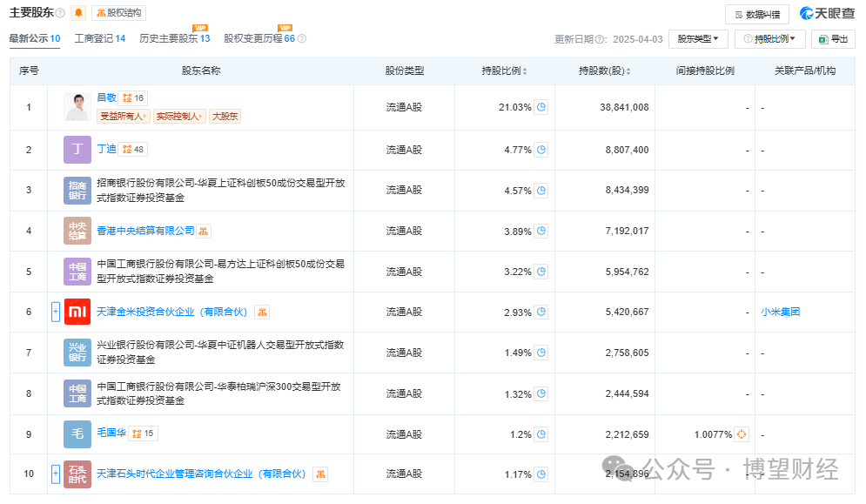Click equity structure icon beside 天津金米投资合伙企业
This screenshot has height=504, width=866.
point(261,312)
